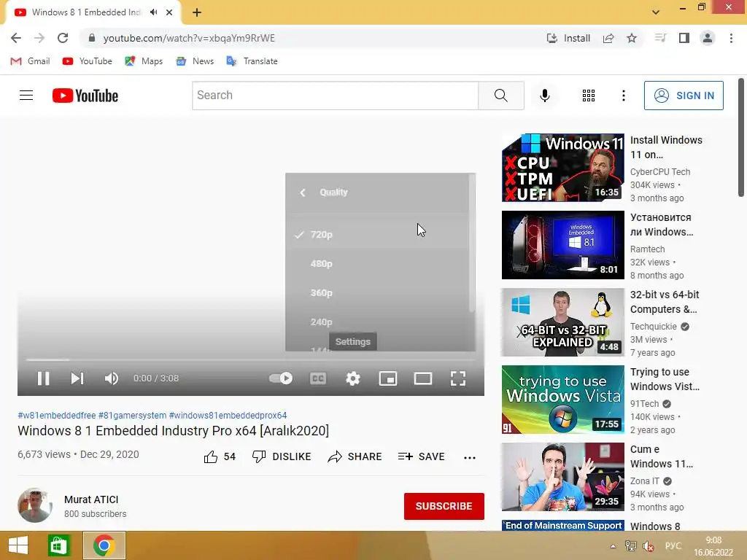Skip to the next video
The width and height of the screenshot is (747, 560).
click(x=77, y=378)
